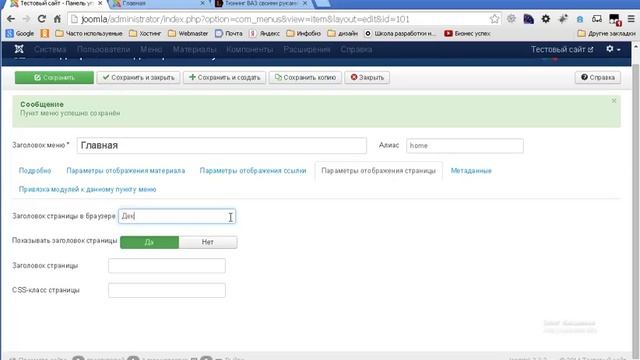Switch to Метаданные tab
The width and height of the screenshot is (640, 360).
pyautogui.click(x=471, y=171)
